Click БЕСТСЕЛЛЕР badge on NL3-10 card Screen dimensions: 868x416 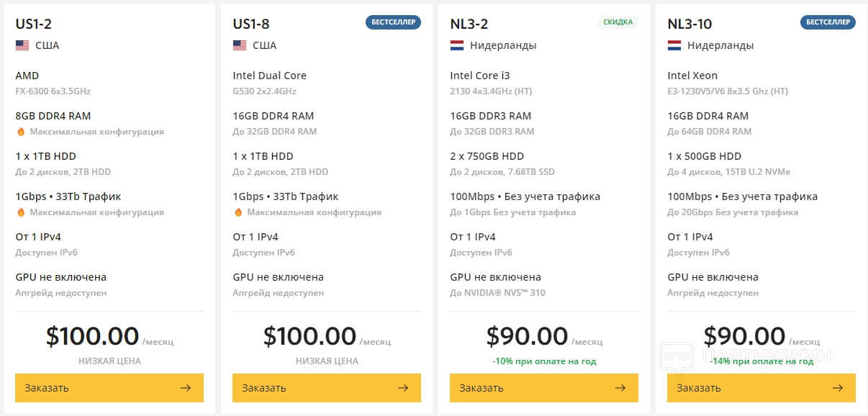tap(828, 22)
